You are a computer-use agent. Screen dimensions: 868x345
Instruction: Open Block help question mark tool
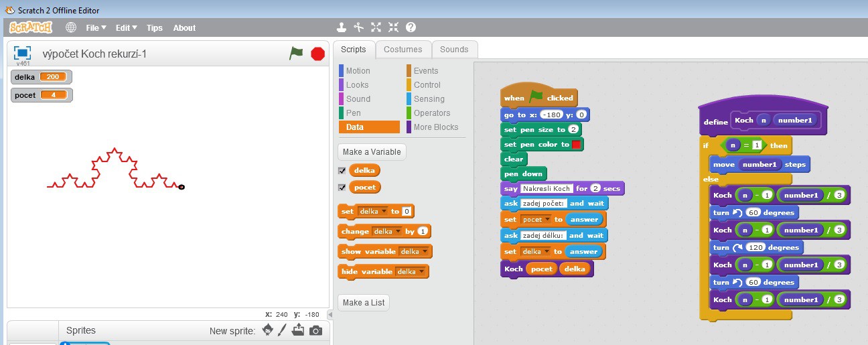click(411, 27)
